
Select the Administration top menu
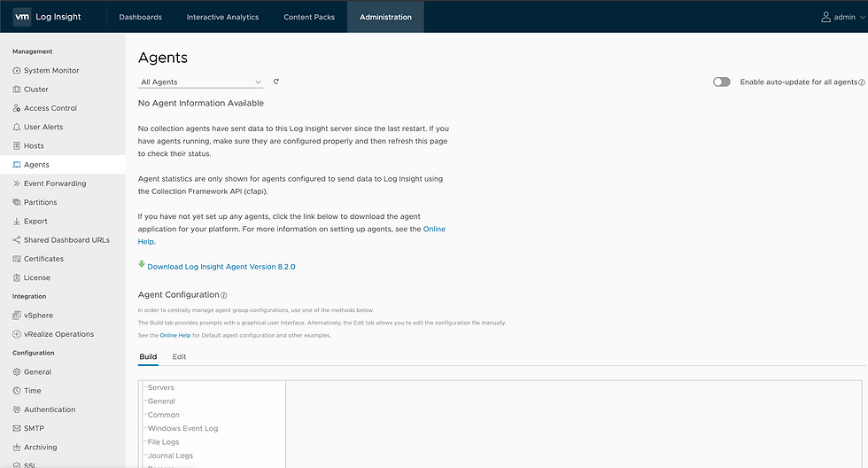click(x=386, y=17)
